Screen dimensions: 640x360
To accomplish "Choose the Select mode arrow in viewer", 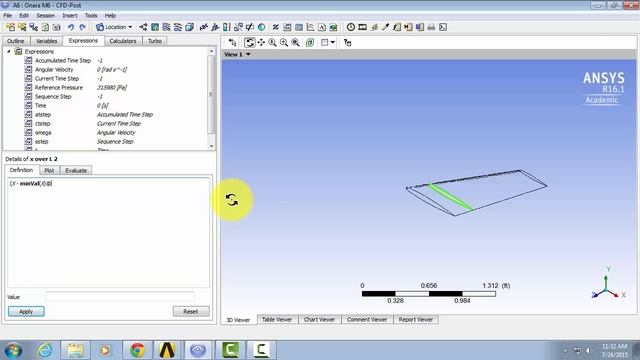I will 232,42.
